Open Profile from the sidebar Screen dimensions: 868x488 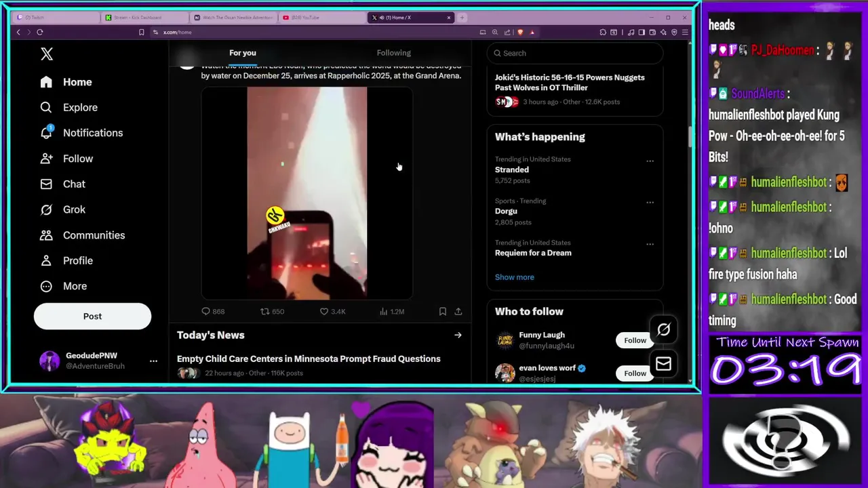[x=66, y=261]
